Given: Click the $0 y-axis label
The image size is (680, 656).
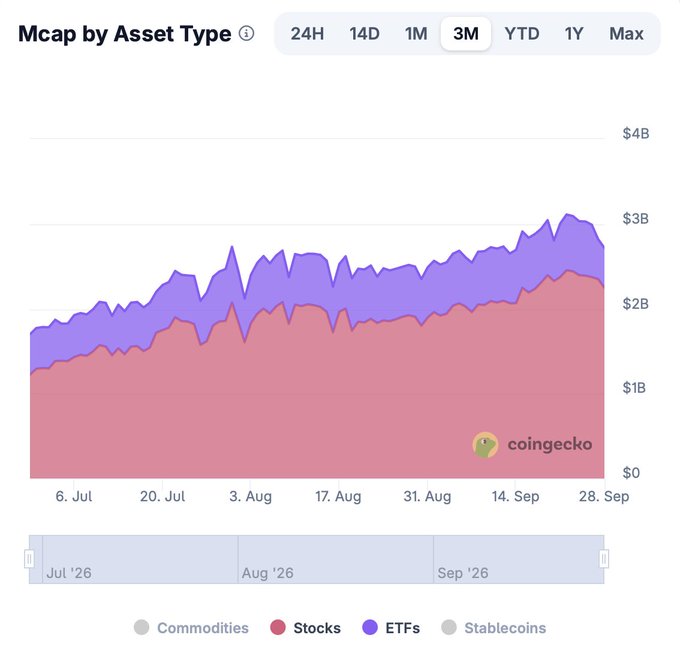Looking at the screenshot, I should coord(631,473).
